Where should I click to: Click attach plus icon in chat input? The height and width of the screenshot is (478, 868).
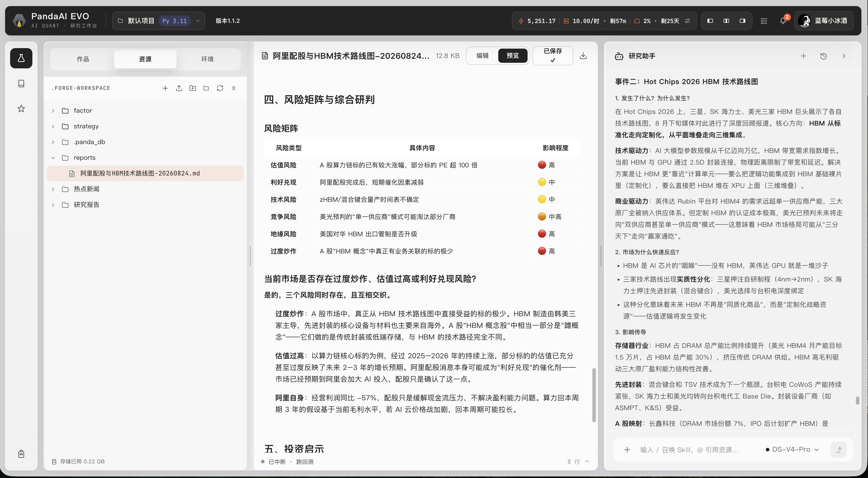pos(627,450)
